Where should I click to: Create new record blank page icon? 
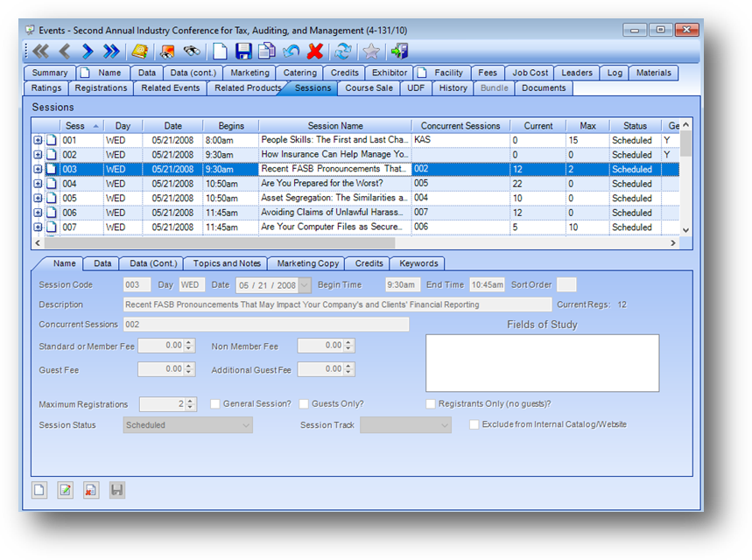pos(220,51)
